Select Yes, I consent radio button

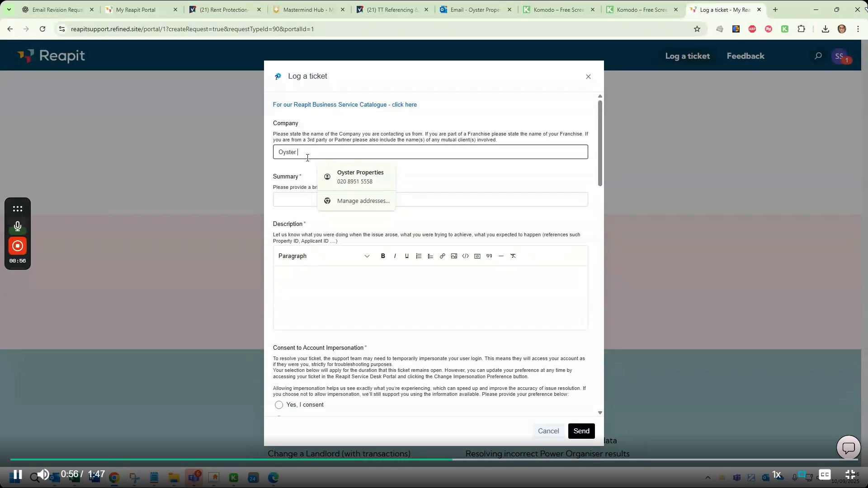point(278,405)
